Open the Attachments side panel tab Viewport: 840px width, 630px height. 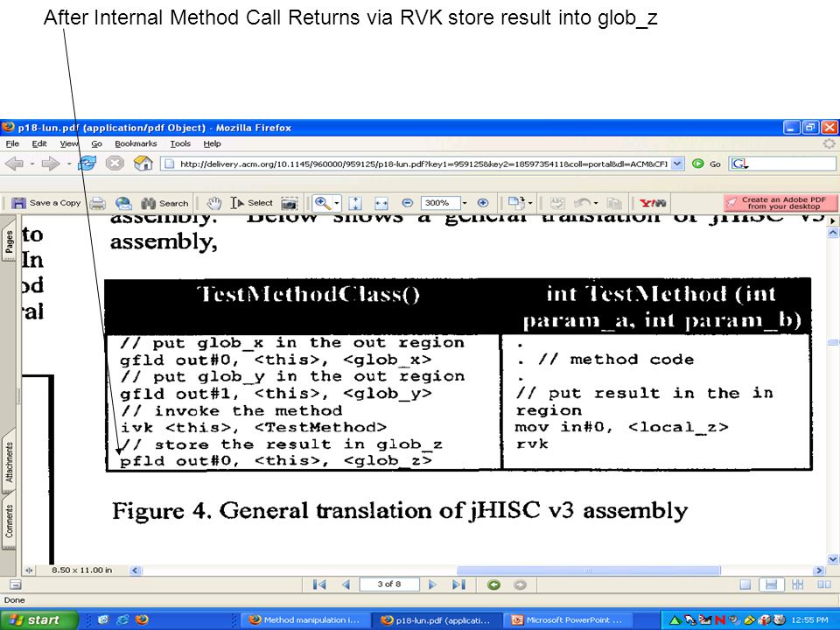[9, 461]
